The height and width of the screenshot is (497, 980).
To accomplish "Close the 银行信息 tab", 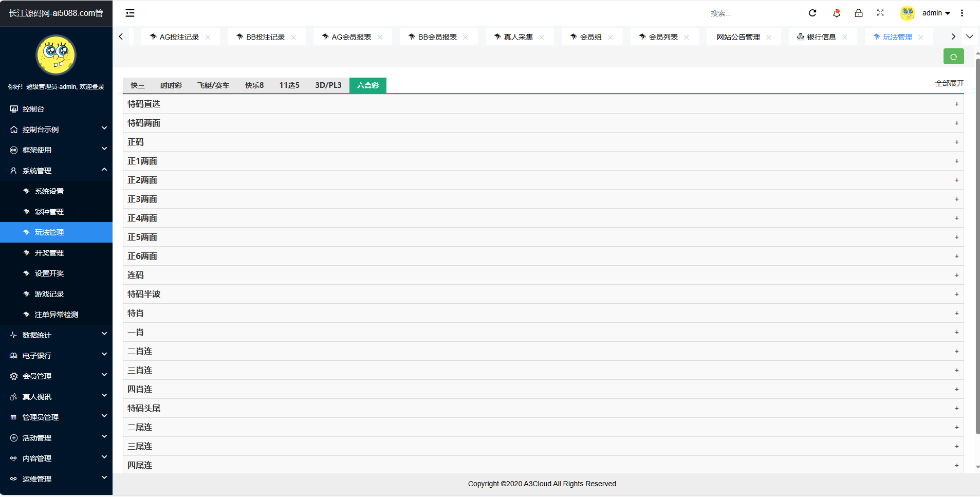I will tap(845, 37).
